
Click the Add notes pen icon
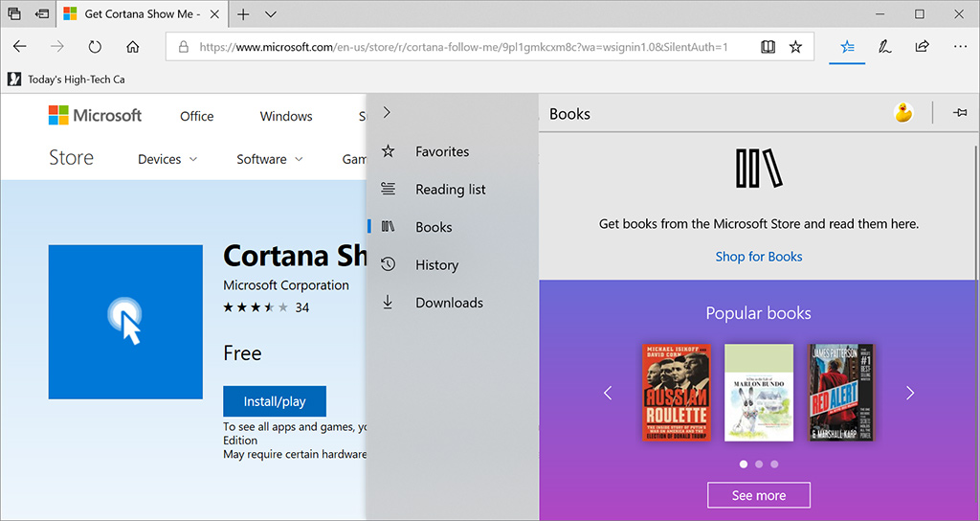(885, 47)
